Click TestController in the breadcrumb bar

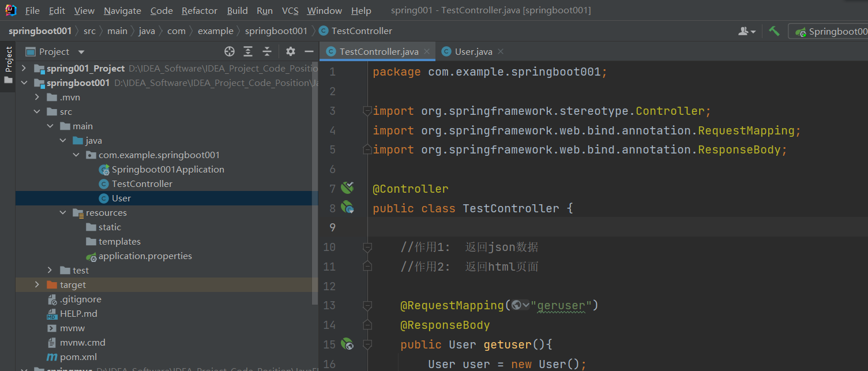(x=361, y=31)
